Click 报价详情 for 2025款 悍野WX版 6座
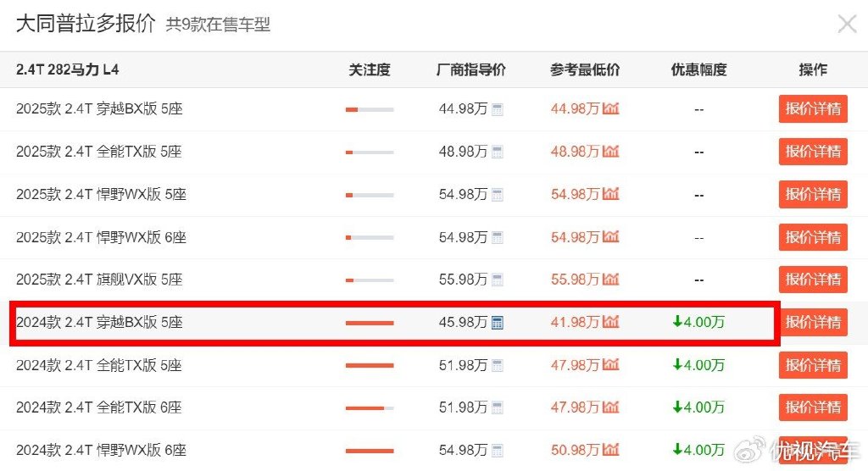 pyautogui.click(x=813, y=237)
